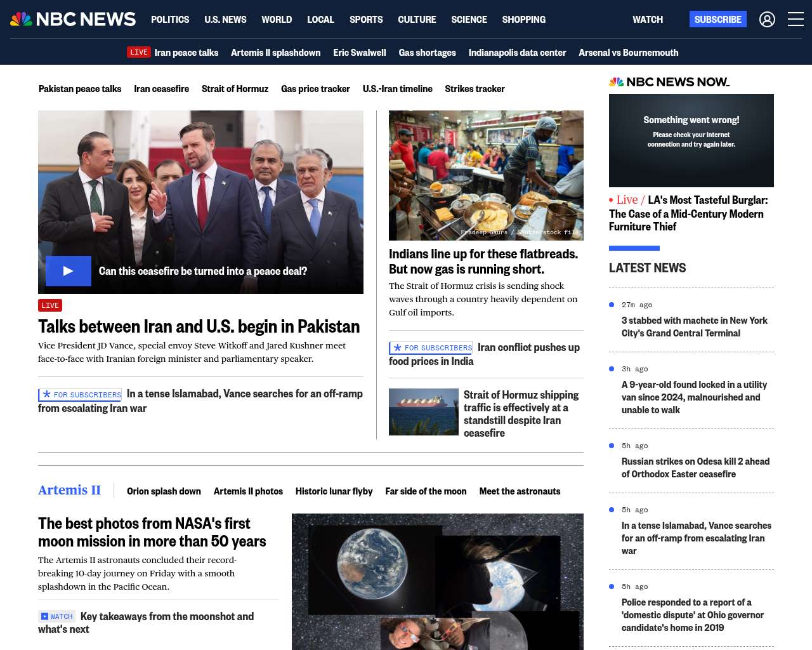Click the LIVE tag above Talks headline
Image resolution: width=812 pixels, height=650 pixels.
point(50,305)
